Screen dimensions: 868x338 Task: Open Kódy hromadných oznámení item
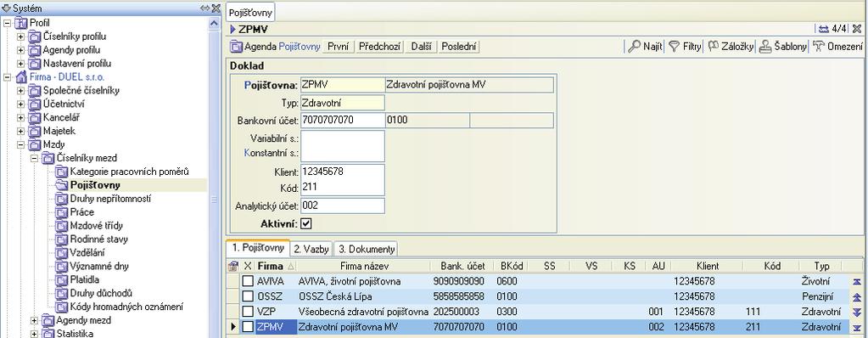click(x=126, y=307)
